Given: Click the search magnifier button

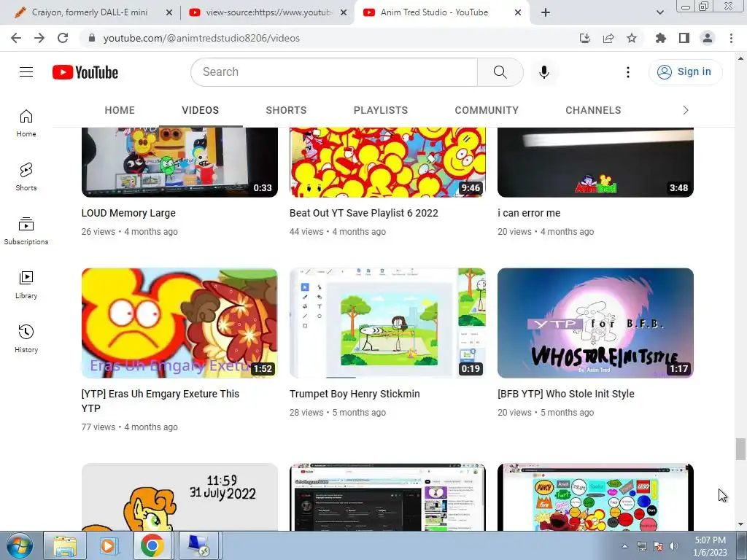Looking at the screenshot, I should pos(500,72).
